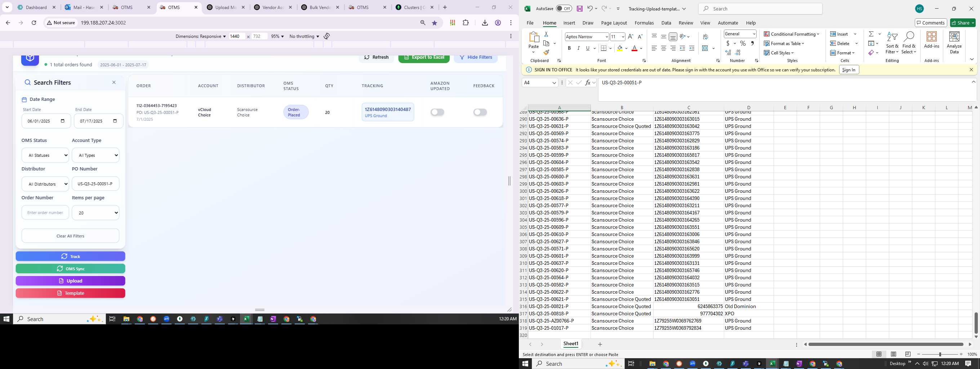Viewport: 980px width, 369px height.
Task: Switch to Formulas ribbon tab
Action: click(644, 23)
